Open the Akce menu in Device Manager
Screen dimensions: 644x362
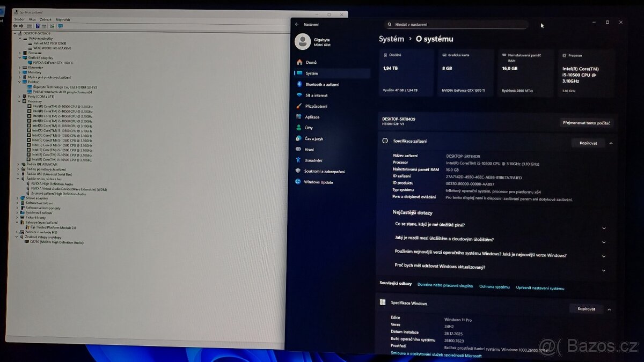tap(32, 19)
